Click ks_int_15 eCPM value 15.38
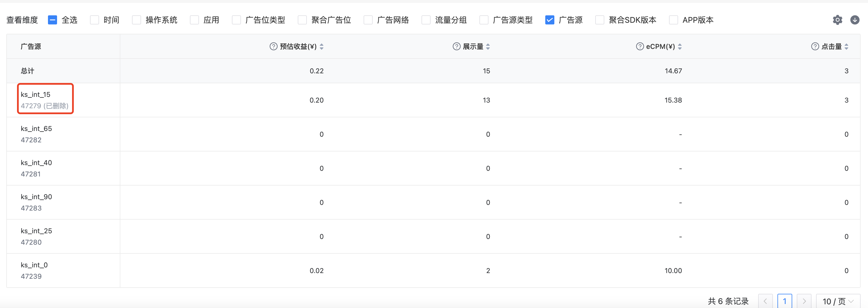This screenshot has height=308, width=868. pos(673,100)
